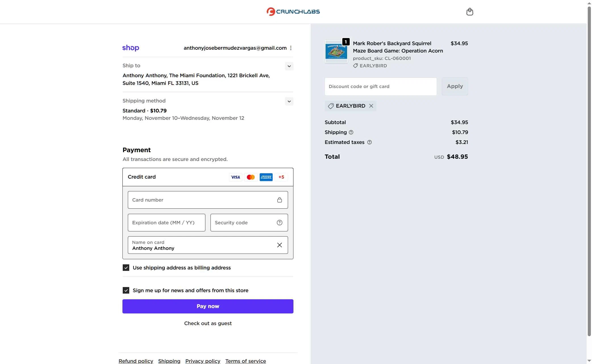Click the Pay now button
This screenshot has width=592, height=364.
(x=208, y=306)
